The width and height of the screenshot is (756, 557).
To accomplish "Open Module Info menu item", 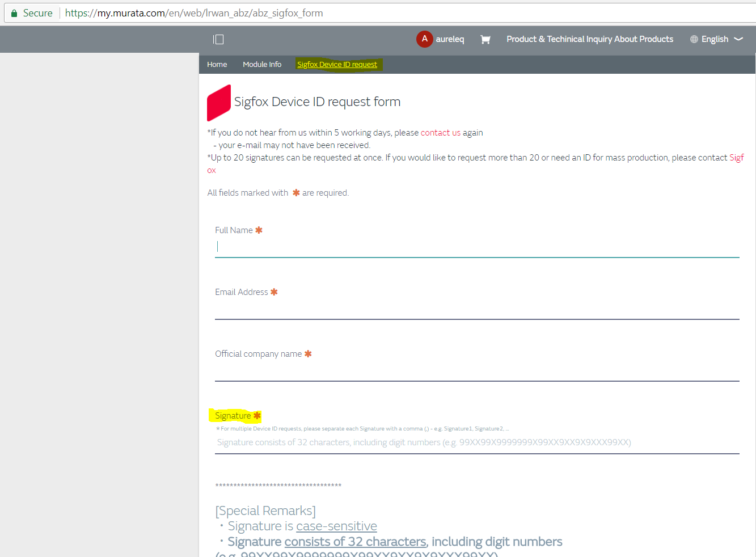I will [262, 65].
